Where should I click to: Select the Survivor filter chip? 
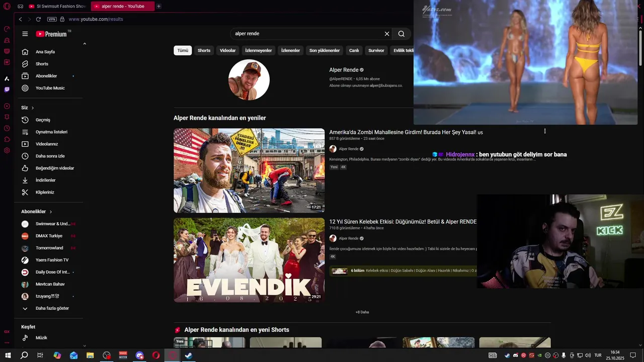[x=376, y=50]
